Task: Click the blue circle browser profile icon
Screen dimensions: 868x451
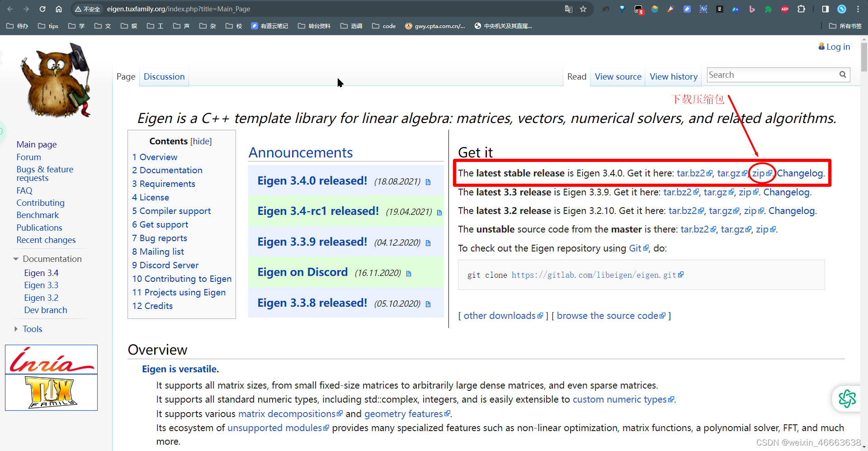Action: pos(842,9)
